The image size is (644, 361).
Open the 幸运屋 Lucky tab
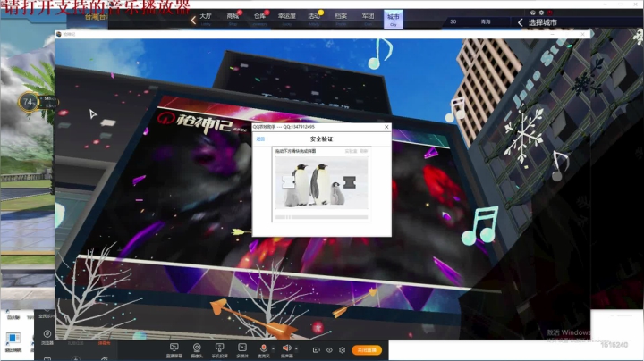point(287,19)
